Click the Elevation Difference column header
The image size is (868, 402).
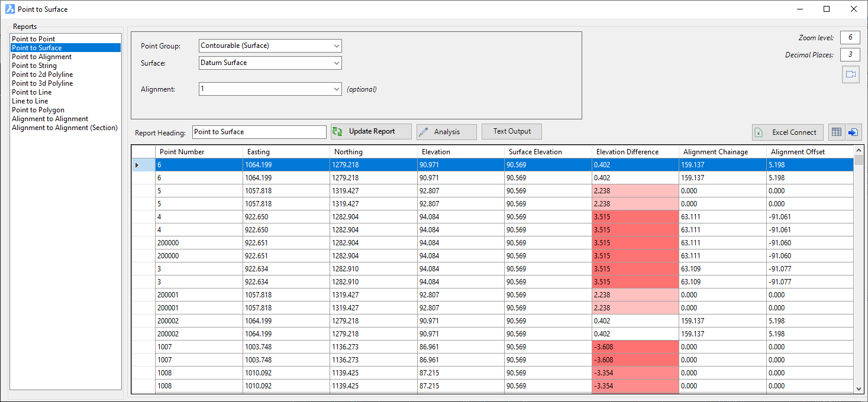click(x=635, y=152)
